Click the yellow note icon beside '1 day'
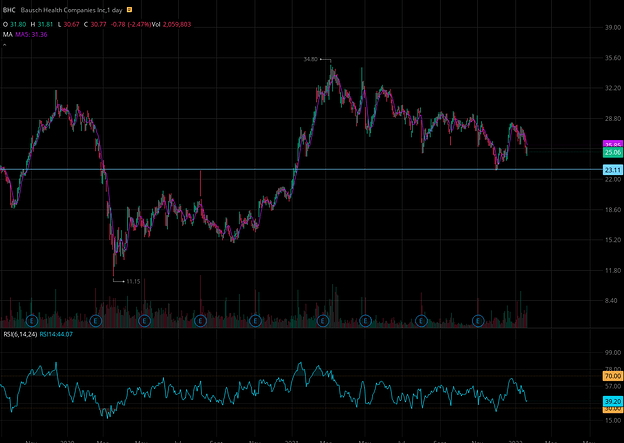This screenshot has width=624, height=443. coord(129,10)
